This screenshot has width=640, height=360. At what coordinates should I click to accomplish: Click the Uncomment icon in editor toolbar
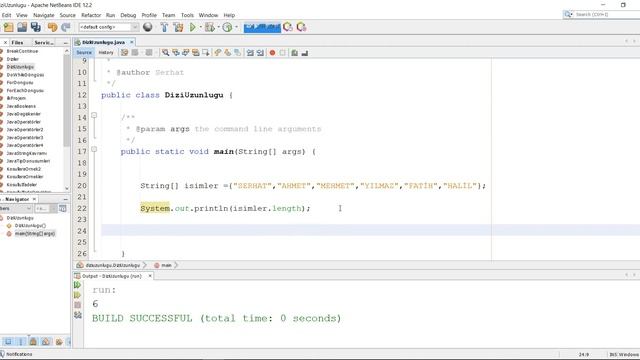coord(304,53)
